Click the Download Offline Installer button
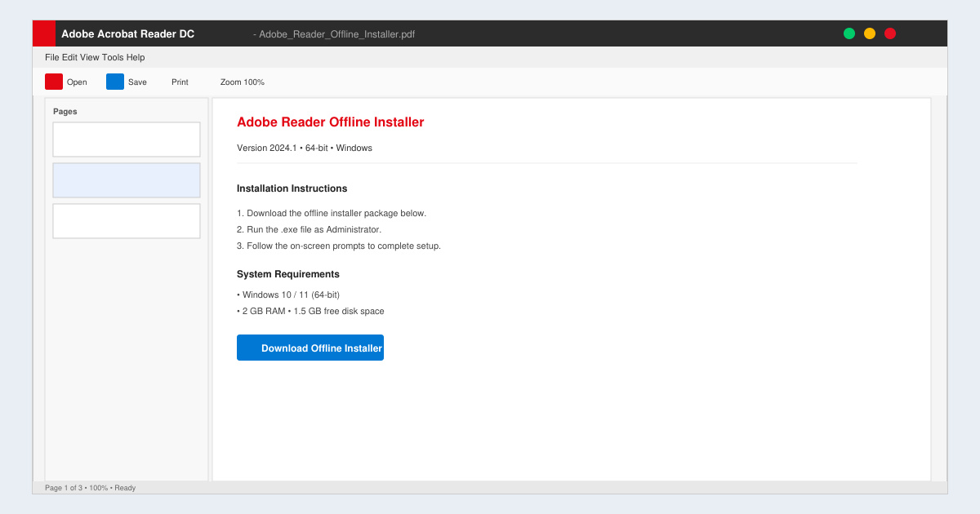 coord(310,348)
